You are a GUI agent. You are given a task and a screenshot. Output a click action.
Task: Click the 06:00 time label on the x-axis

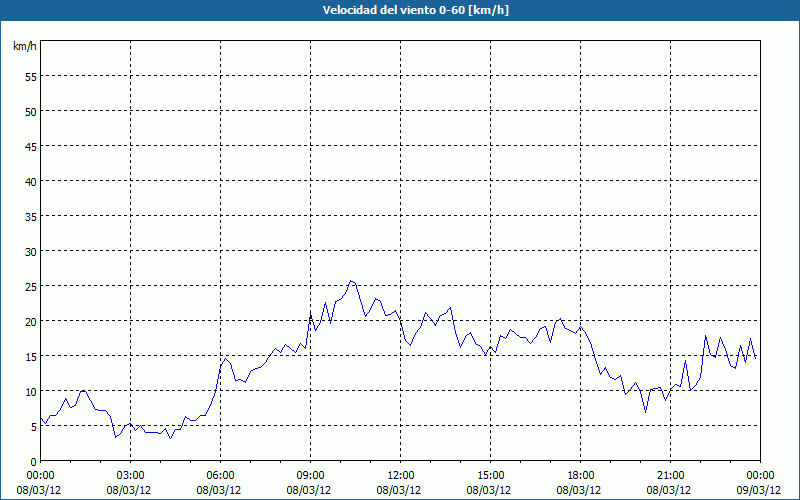(220, 476)
